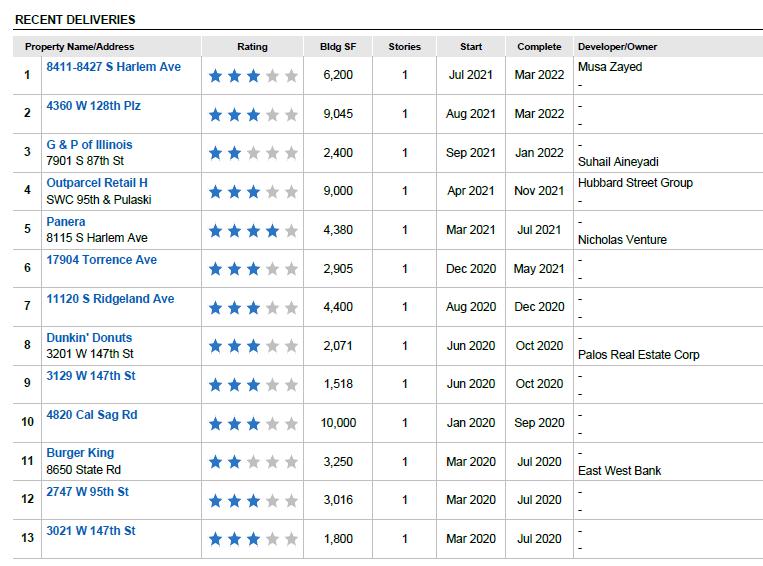Click the fourth star in Panera's rating

(272, 231)
